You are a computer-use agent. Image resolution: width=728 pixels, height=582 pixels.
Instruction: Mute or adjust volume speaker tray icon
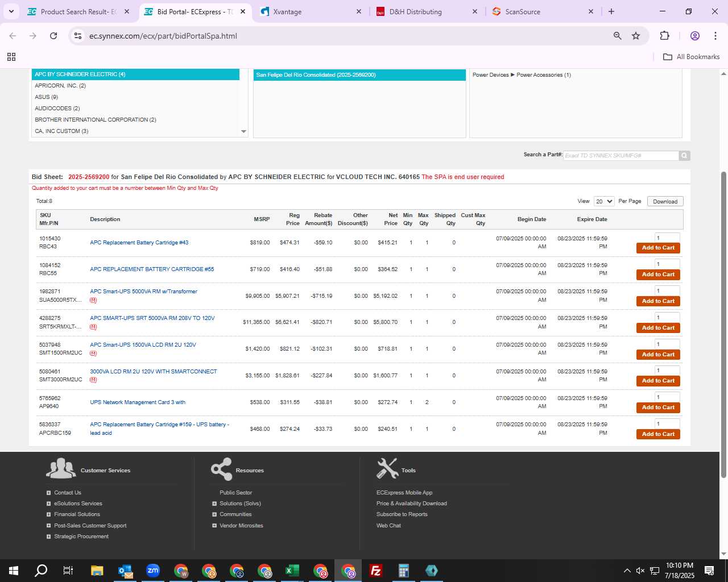click(x=640, y=571)
